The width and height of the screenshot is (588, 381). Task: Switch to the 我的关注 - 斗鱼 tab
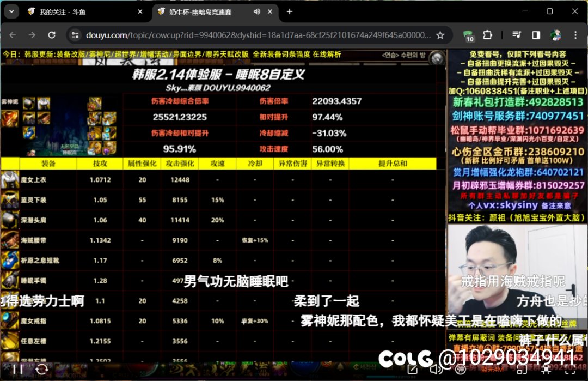85,11
